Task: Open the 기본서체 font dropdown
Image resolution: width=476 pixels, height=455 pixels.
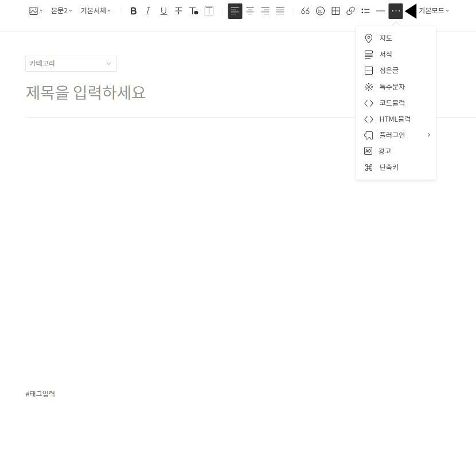Action: coord(94,11)
